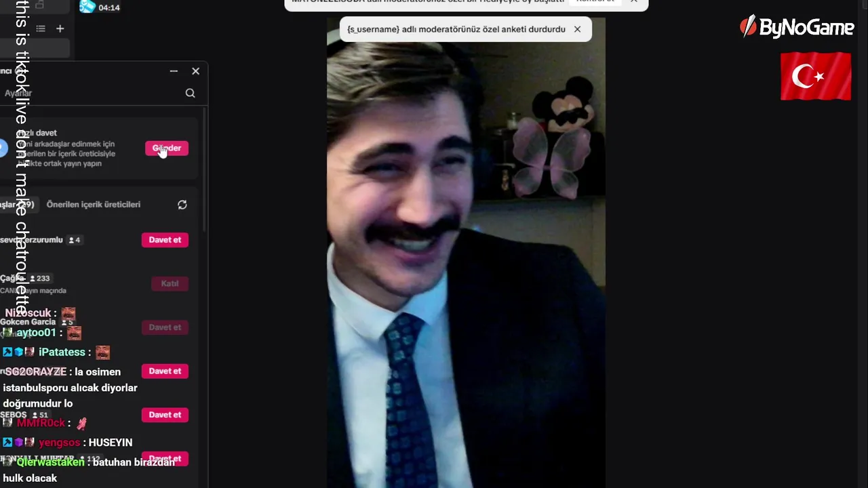Viewport: 868px width, 488px height.
Task: Click the pink emote after MMfR0ck
Action: pos(81,424)
